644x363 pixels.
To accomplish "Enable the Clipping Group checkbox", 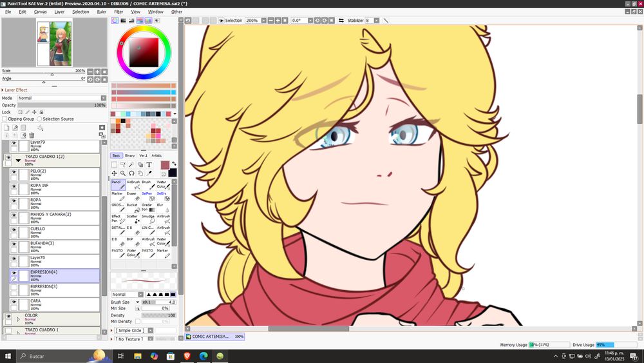I will (x=5, y=119).
